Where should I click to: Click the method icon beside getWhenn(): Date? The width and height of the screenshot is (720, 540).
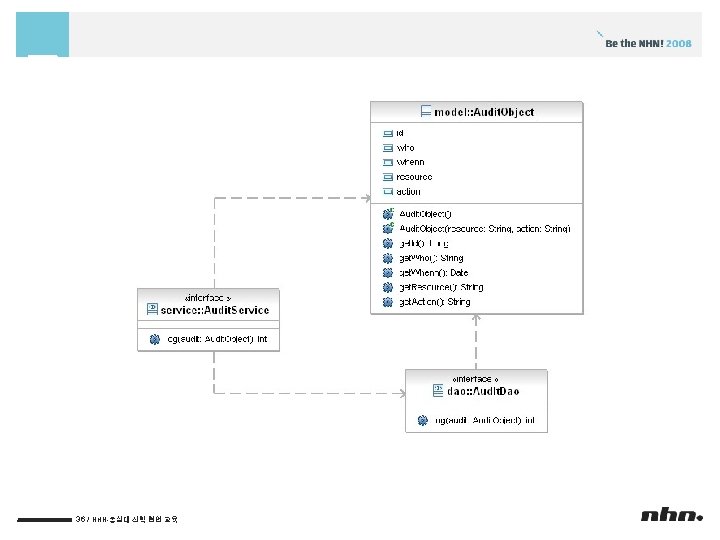point(388,273)
